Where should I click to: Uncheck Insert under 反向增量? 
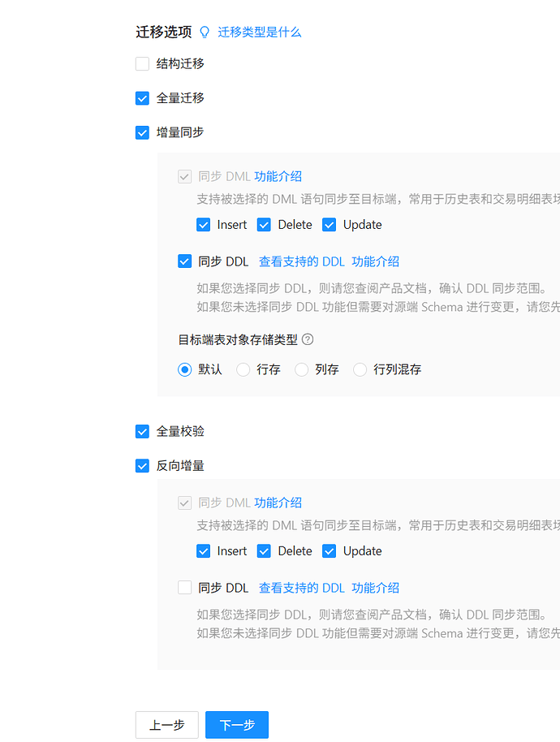(204, 551)
